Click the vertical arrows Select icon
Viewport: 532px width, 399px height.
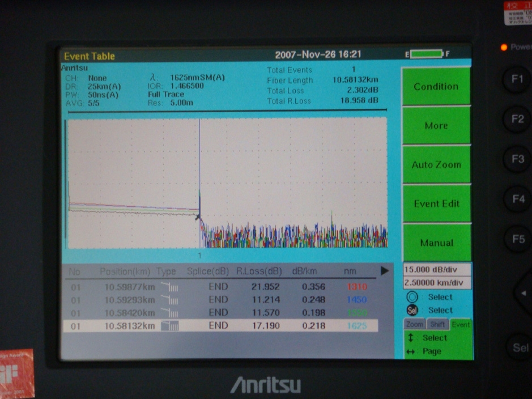coord(411,338)
